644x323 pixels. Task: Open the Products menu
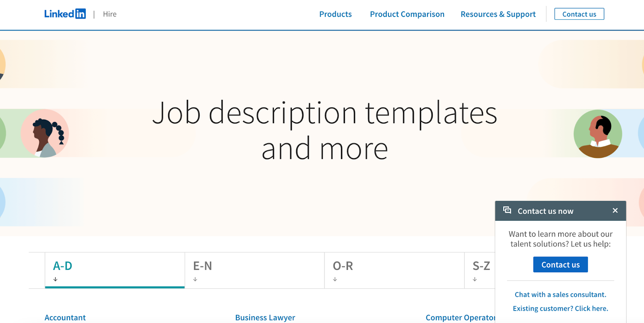point(335,14)
